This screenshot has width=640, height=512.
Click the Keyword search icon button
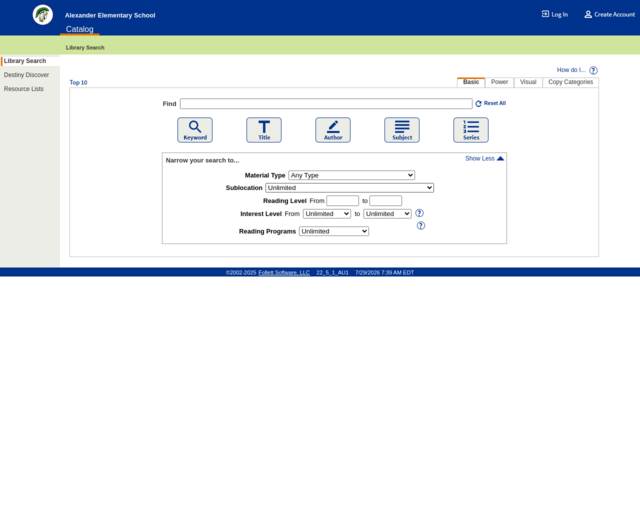[195, 130]
